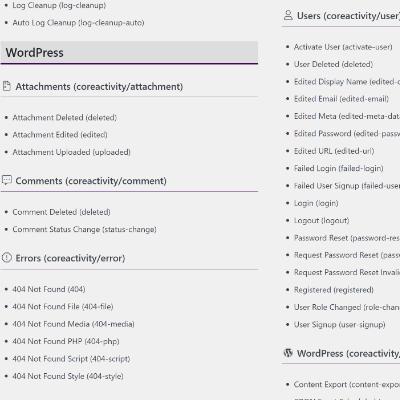Select Edited Email (edited-email) event
Viewport: 400px width, 400px height.
tap(341, 99)
